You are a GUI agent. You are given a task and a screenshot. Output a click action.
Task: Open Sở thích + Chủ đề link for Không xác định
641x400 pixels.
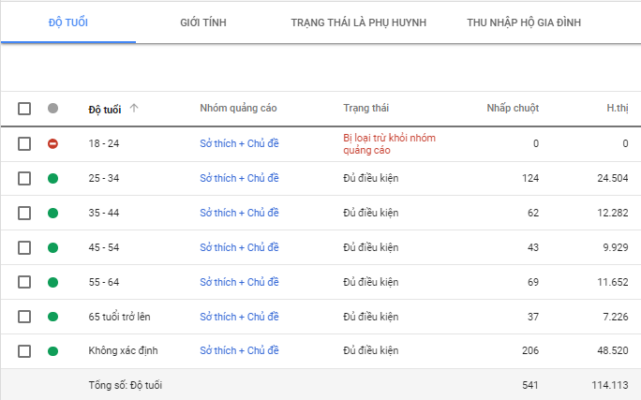click(x=239, y=351)
